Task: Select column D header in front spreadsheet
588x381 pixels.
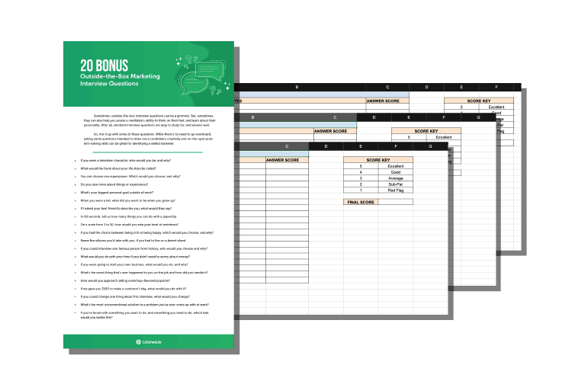Action: 326,146
